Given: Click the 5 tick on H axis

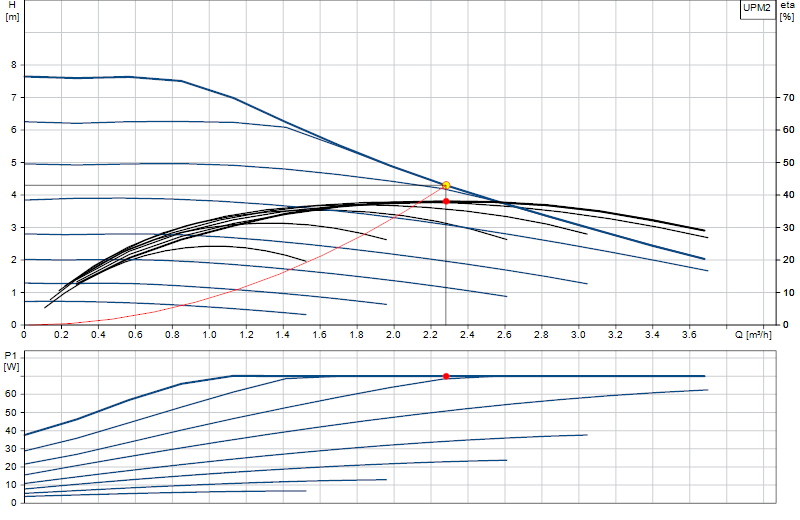Looking at the screenshot, I should click(x=14, y=163).
